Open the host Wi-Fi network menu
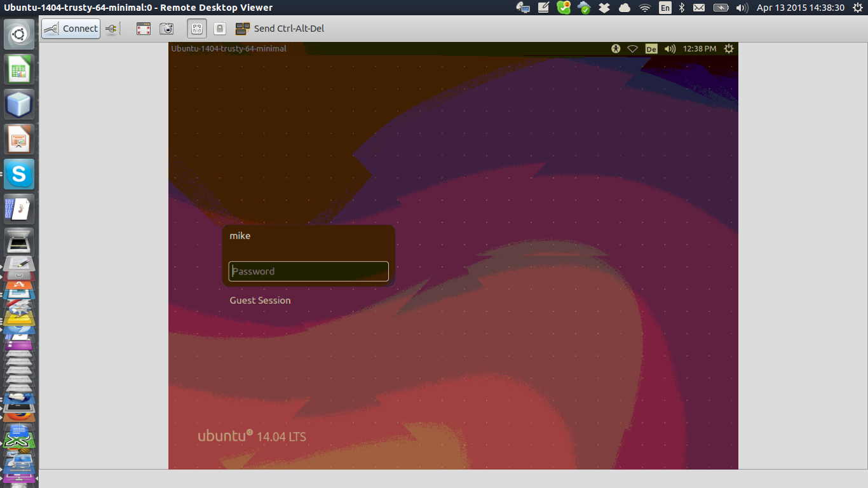Image resolution: width=868 pixels, height=488 pixels. pyautogui.click(x=645, y=8)
